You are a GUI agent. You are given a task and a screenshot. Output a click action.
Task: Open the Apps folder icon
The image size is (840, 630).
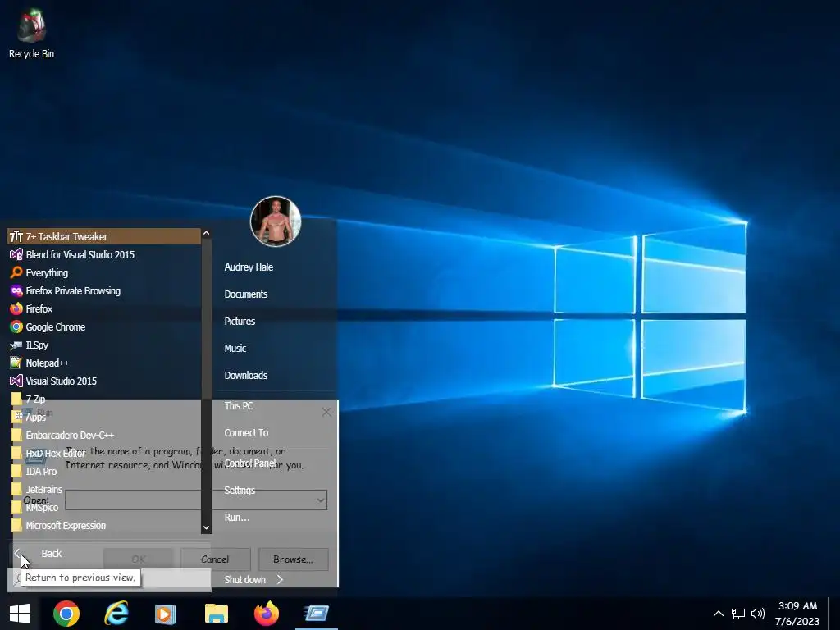pos(16,417)
